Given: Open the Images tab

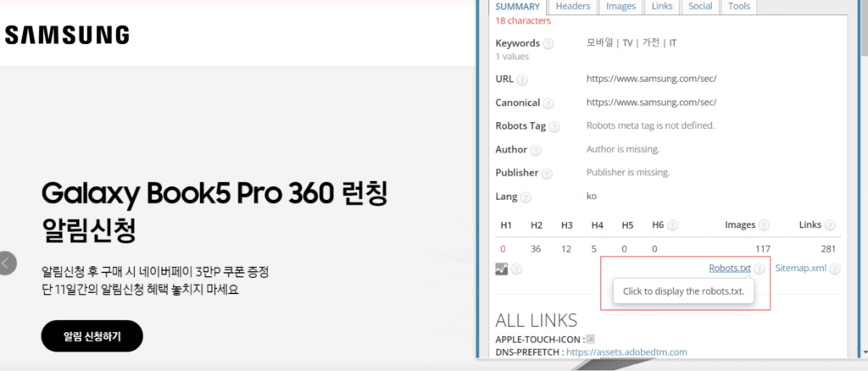Looking at the screenshot, I should tap(620, 7).
